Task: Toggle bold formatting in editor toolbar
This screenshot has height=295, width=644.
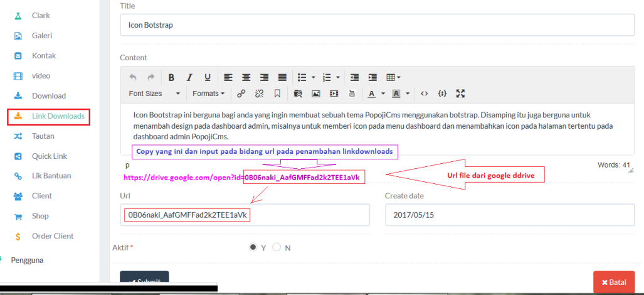Action: point(171,78)
